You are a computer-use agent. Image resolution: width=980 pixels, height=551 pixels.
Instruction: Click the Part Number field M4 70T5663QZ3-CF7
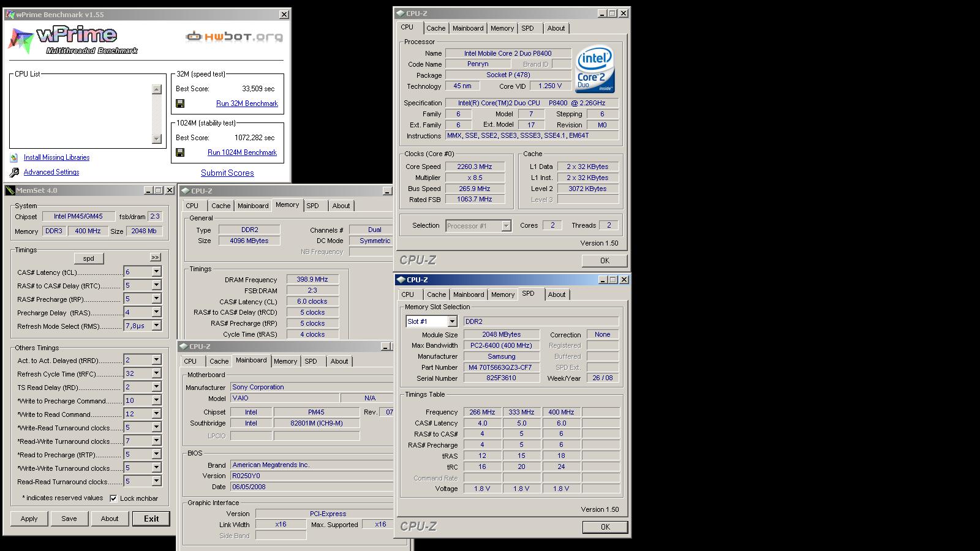[502, 367]
